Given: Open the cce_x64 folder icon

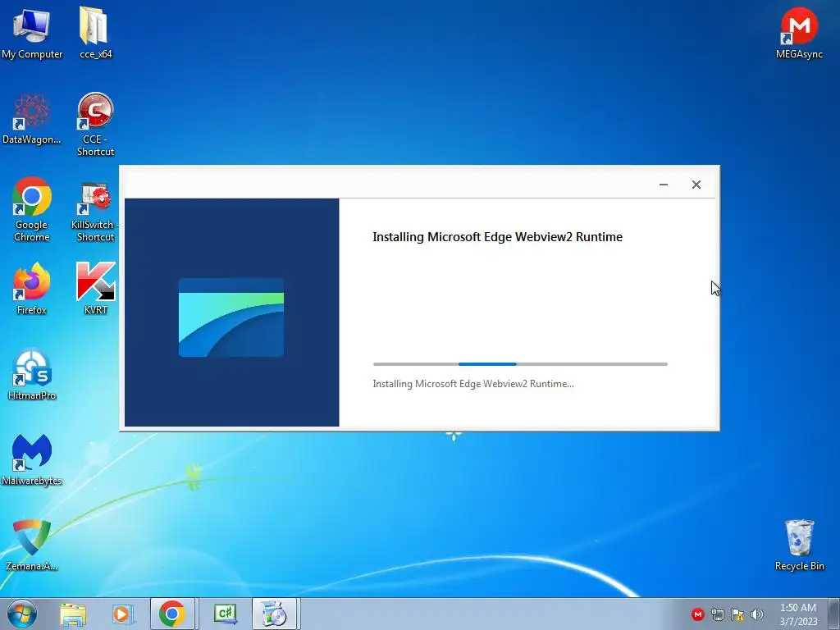Looking at the screenshot, I should click(95, 32).
